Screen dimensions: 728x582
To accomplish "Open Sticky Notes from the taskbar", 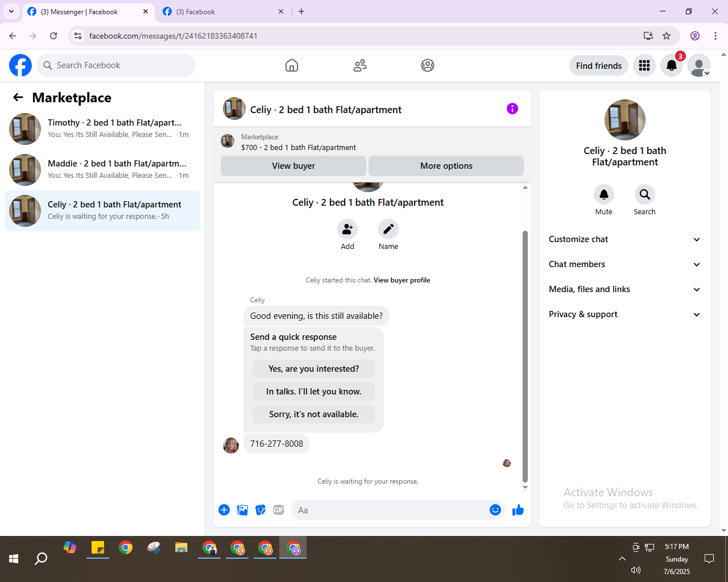I will (x=98, y=548).
